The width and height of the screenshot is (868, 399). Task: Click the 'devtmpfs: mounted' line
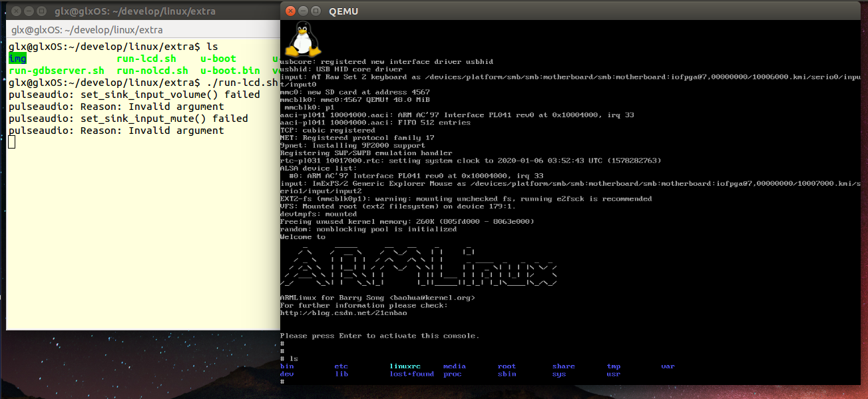(x=318, y=214)
